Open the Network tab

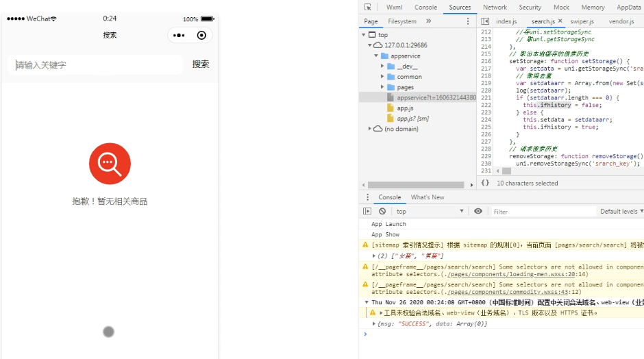pyautogui.click(x=495, y=7)
